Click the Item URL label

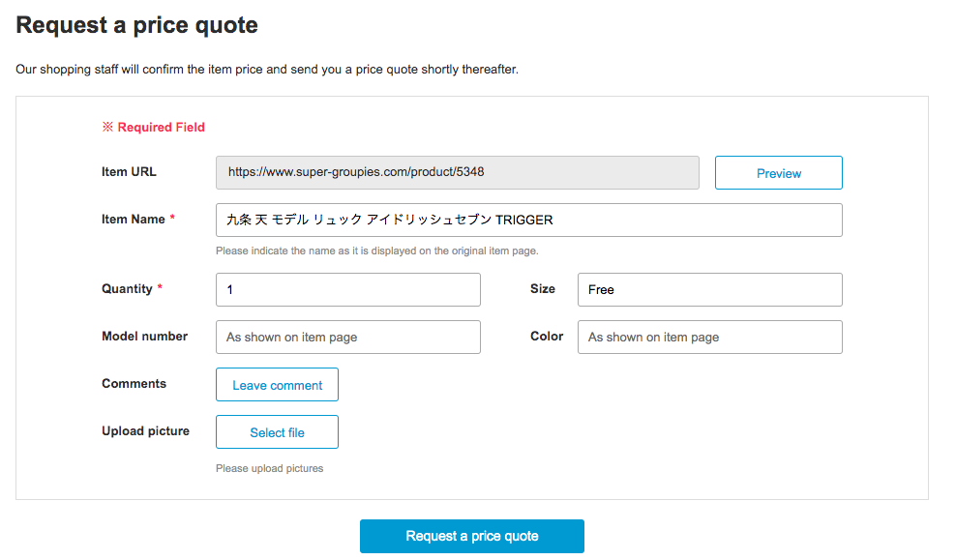tap(130, 172)
